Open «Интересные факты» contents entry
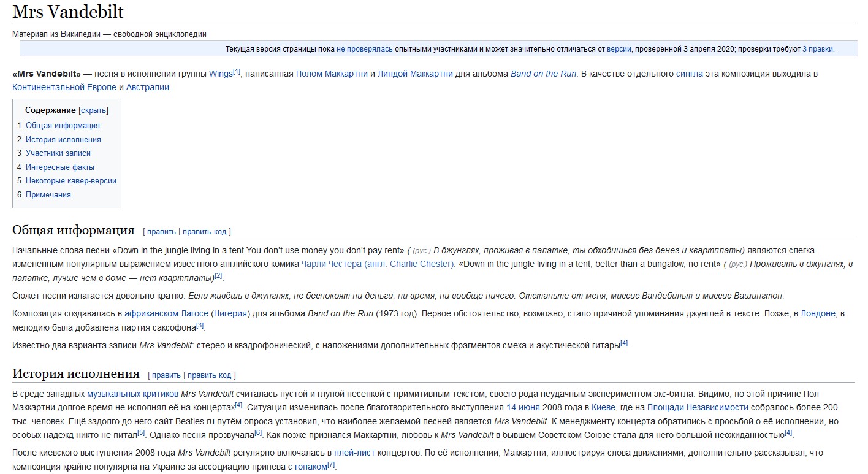The image size is (868, 474). [x=60, y=167]
